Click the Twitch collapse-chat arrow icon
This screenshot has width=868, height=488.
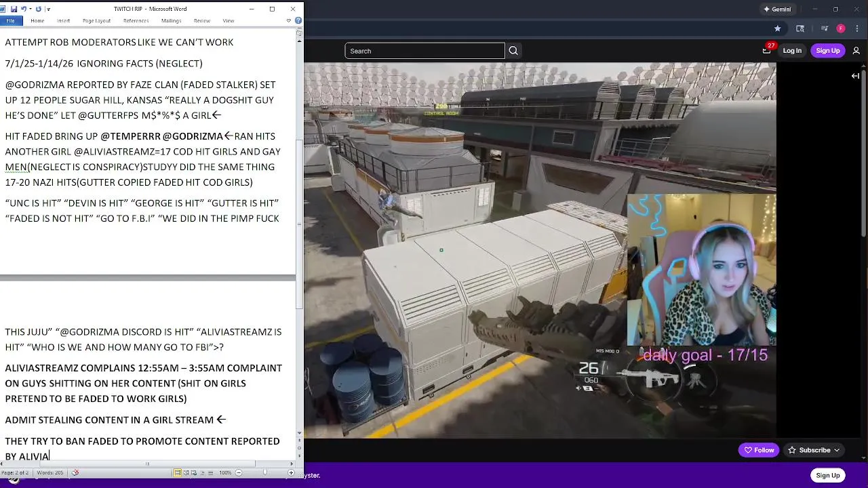click(x=855, y=76)
